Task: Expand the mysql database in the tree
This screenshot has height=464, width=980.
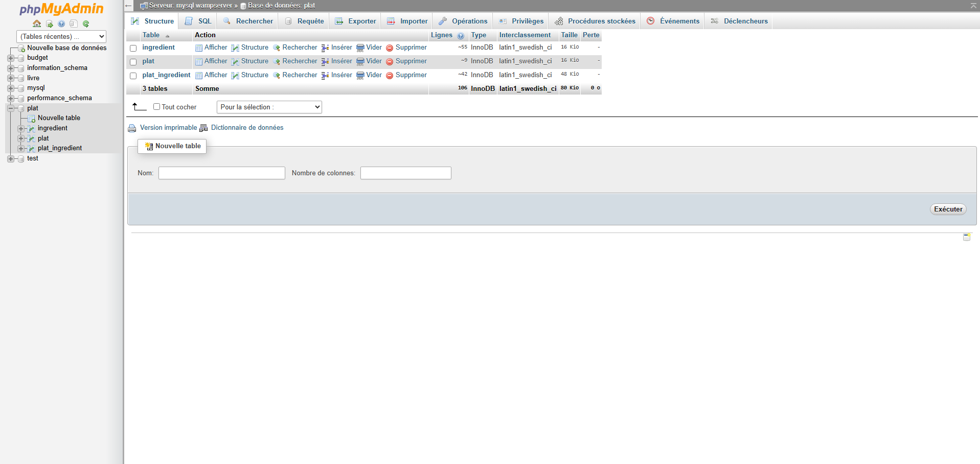Action: click(11, 88)
